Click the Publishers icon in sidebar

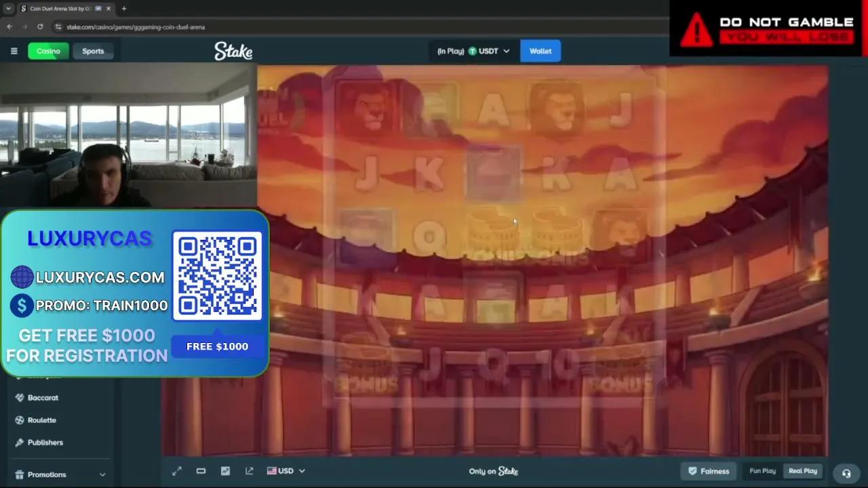[x=20, y=443]
